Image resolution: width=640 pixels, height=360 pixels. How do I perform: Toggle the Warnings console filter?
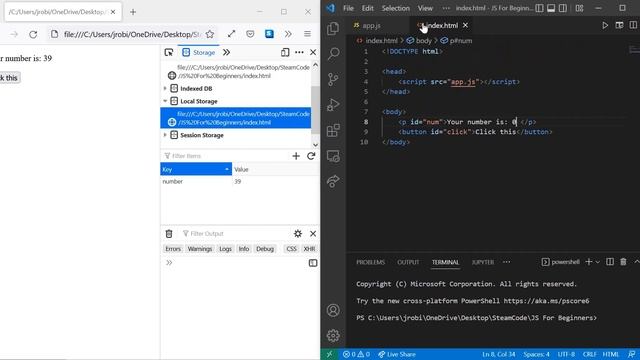[200, 249]
